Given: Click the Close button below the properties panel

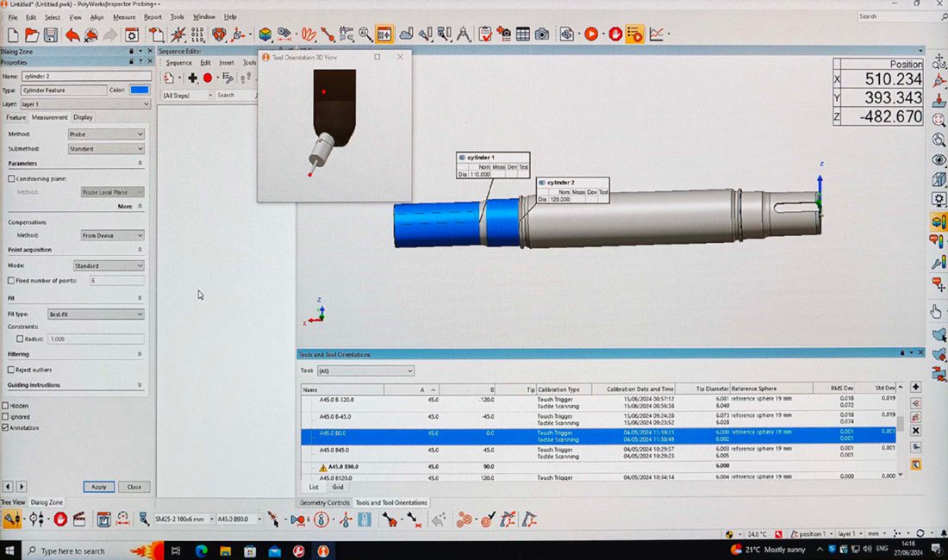Looking at the screenshot, I should pyautogui.click(x=134, y=487).
